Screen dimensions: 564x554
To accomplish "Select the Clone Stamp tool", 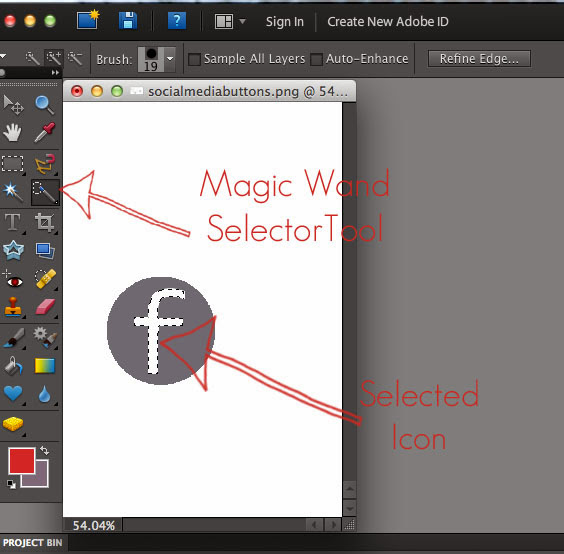I will [13, 307].
